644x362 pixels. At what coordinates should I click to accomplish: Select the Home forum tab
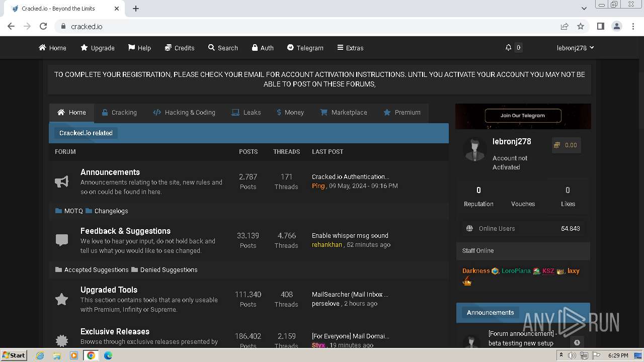(71, 113)
